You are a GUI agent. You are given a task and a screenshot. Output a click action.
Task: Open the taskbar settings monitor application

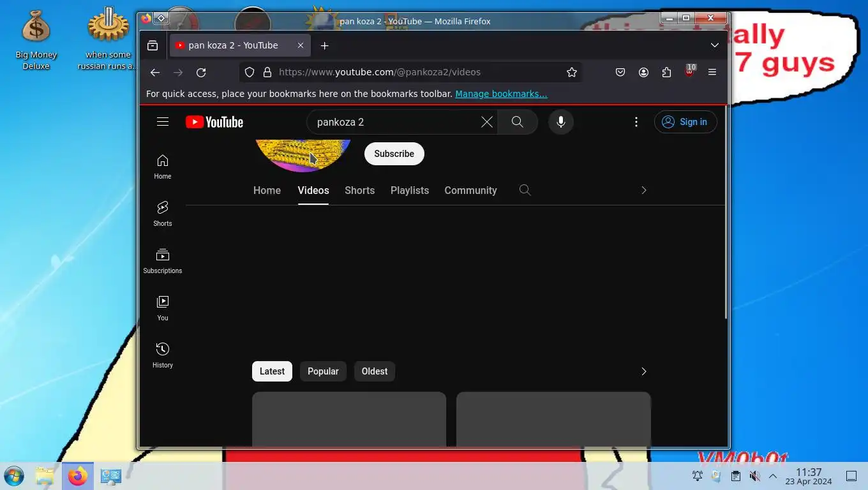tap(111, 476)
